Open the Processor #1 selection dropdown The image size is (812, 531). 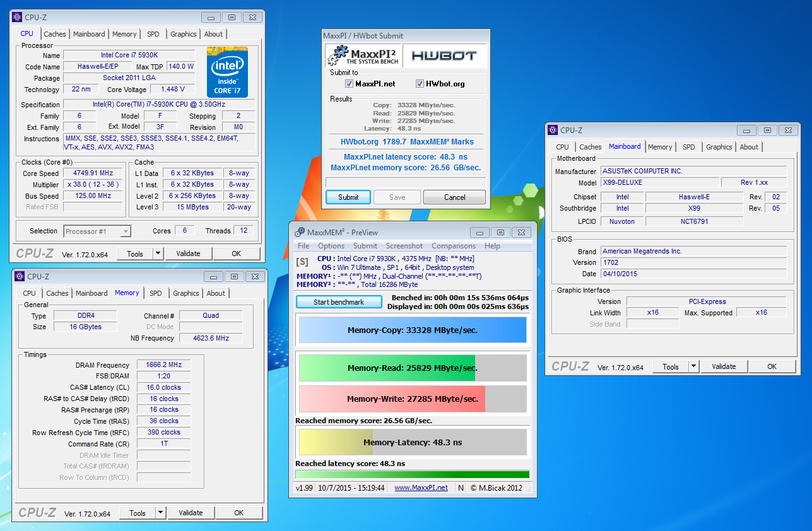pos(126,231)
